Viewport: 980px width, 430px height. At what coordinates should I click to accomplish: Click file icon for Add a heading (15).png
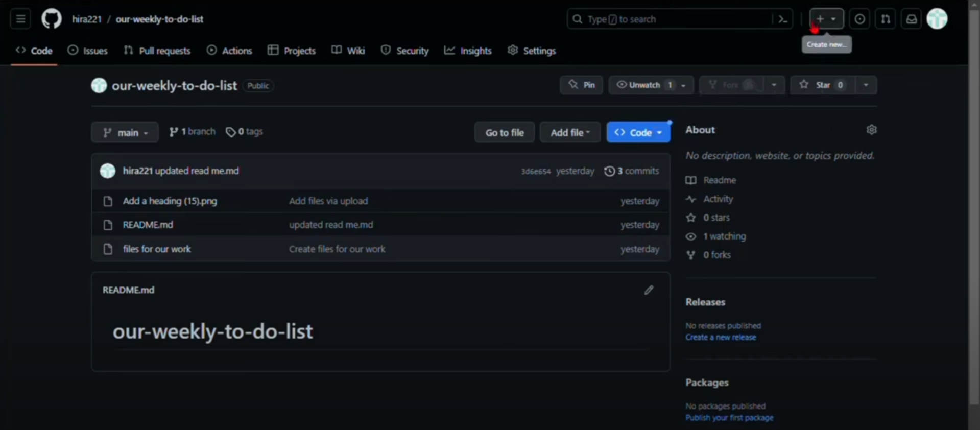point(108,201)
